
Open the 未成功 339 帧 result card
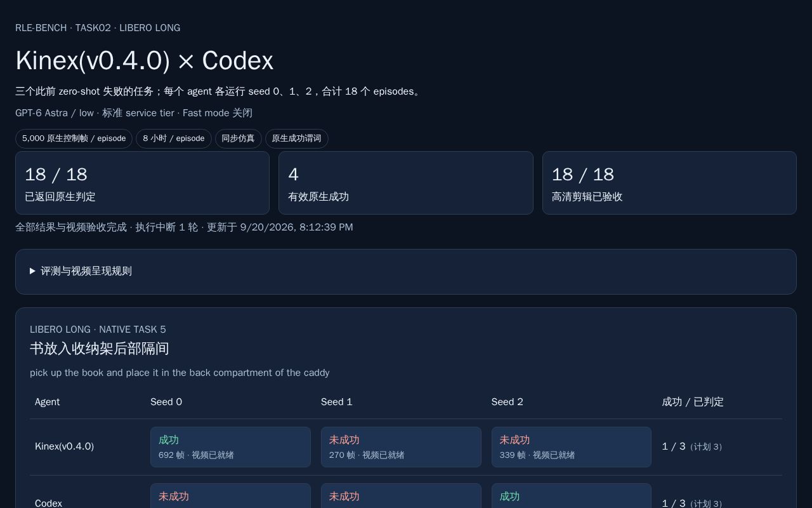point(571,447)
